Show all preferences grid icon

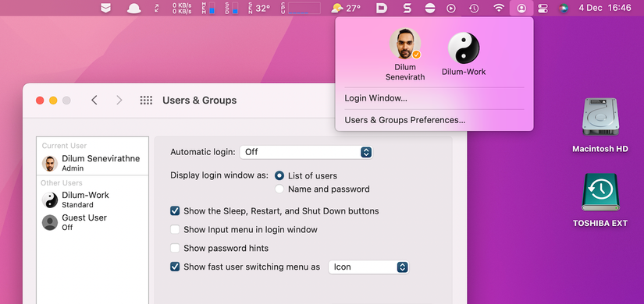pyautogui.click(x=146, y=100)
